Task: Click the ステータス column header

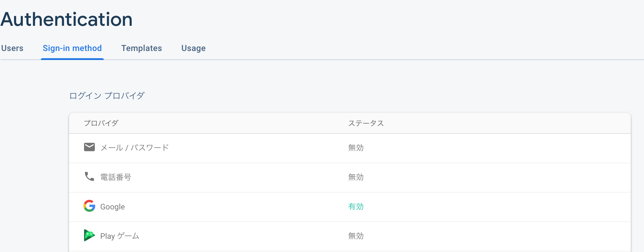Action: pyautogui.click(x=366, y=123)
